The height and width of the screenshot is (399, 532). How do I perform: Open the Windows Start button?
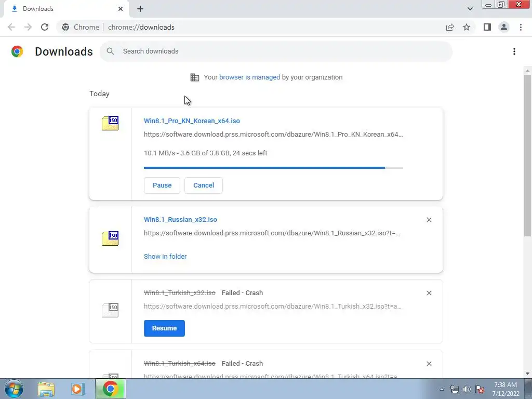14,389
